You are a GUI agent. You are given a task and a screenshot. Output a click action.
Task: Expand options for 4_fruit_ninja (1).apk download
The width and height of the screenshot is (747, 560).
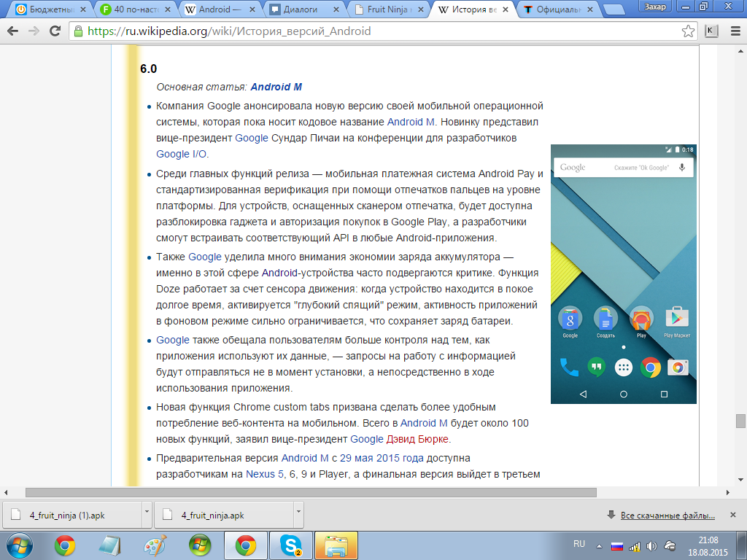pyautogui.click(x=146, y=514)
